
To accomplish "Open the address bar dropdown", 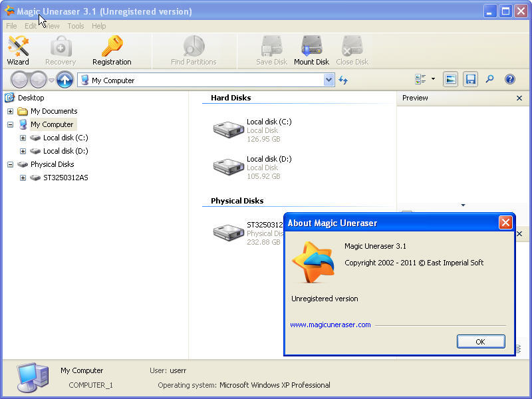I will (x=329, y=80).
